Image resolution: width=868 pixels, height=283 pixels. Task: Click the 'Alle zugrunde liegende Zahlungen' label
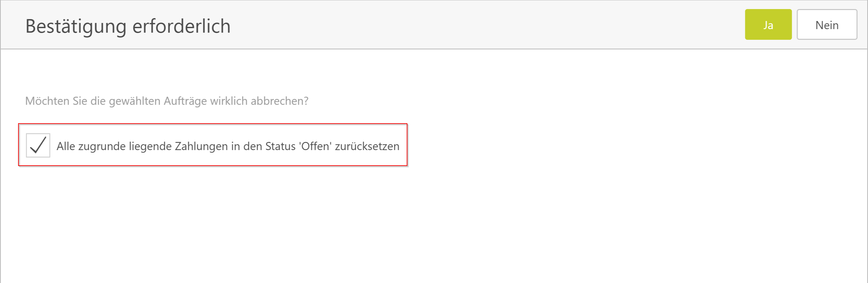[227, 146]
